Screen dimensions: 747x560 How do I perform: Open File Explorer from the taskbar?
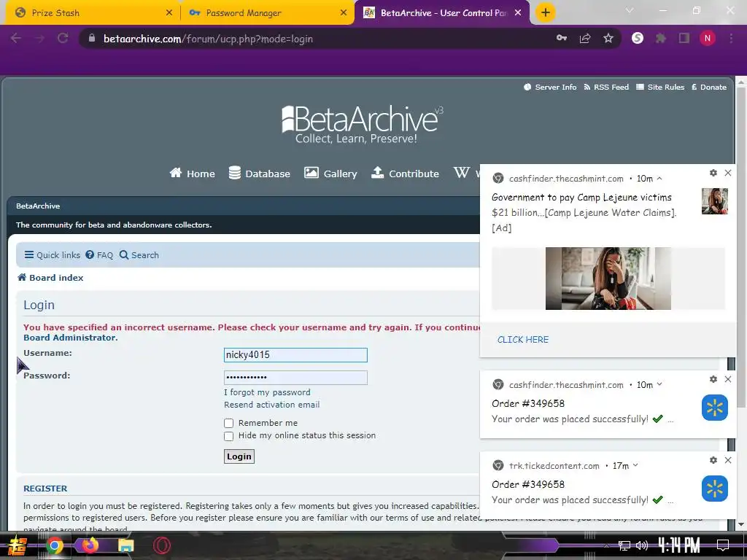125,545
